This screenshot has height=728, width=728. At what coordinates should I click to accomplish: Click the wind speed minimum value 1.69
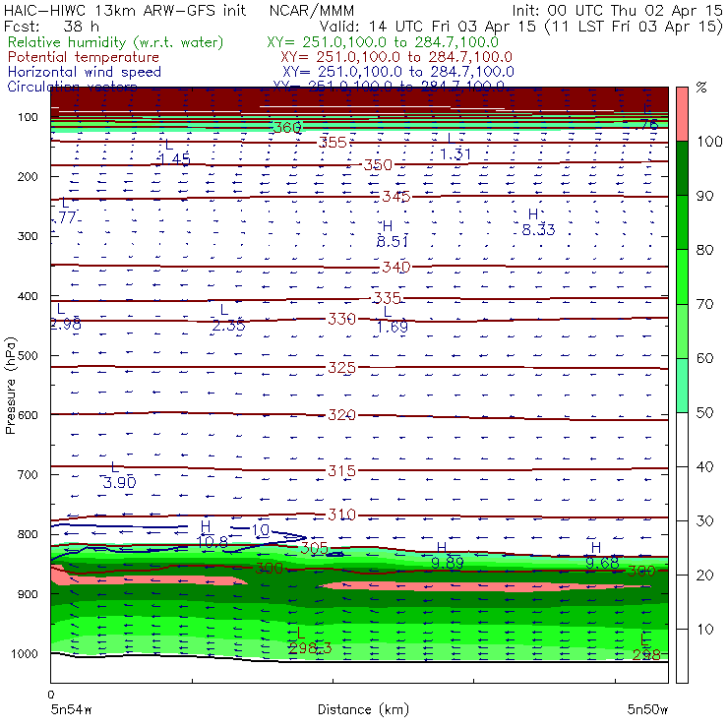click(x=393, y=328)
